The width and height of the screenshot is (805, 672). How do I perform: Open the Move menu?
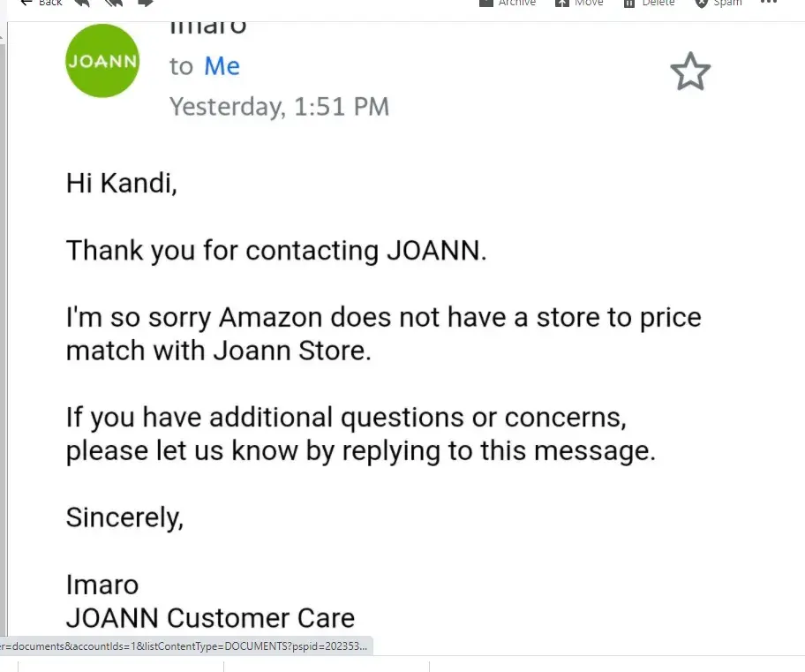579,3
